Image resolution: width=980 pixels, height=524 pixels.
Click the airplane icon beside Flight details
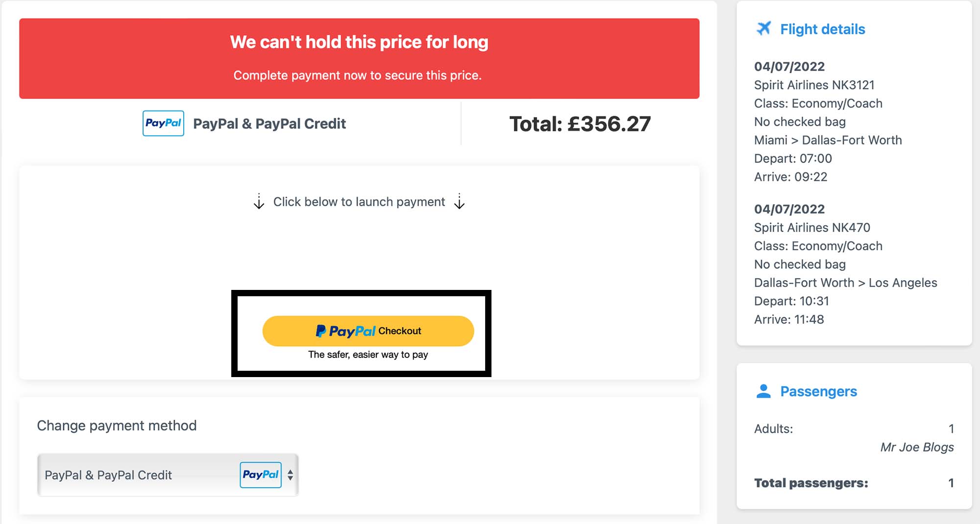(x=763, y=28)
